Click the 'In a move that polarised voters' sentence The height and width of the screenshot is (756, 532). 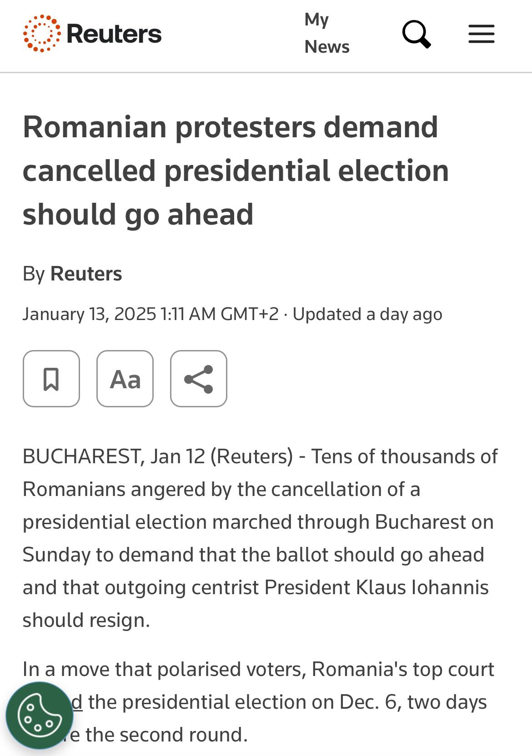(x=164, y=669)
